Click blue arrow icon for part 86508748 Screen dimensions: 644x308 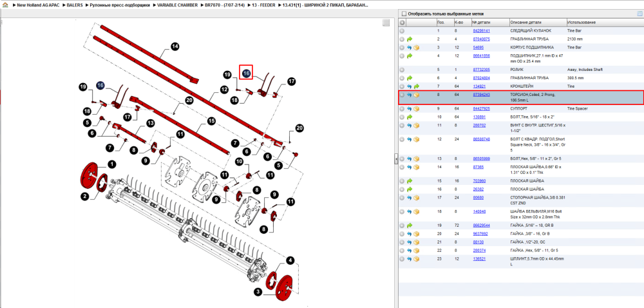[410, 140]
